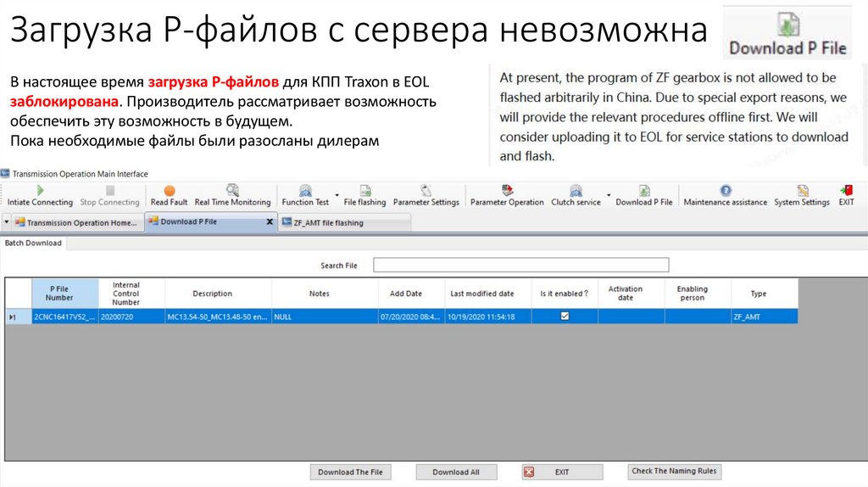Click the Internal Control Number column header

pyautogui.click(x=131, y=294)
